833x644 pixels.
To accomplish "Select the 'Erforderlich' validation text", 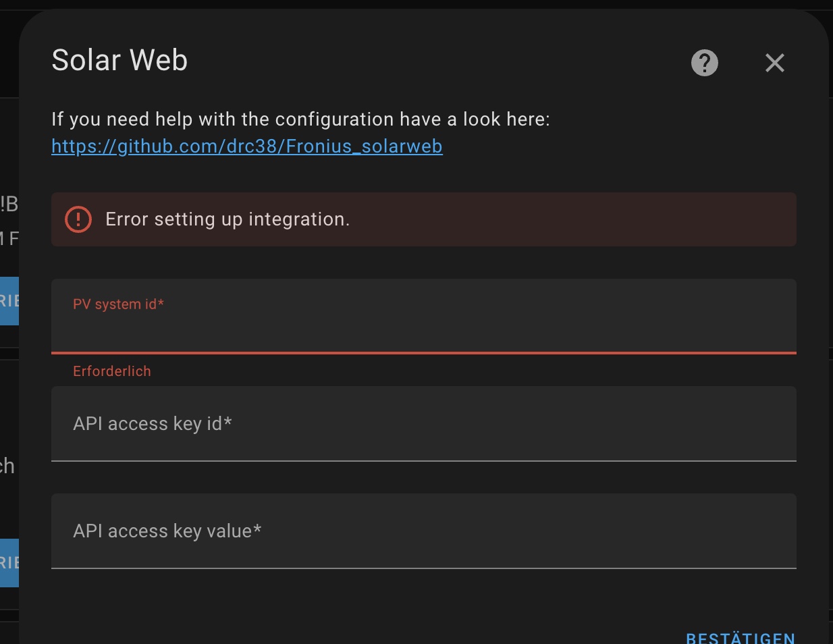I will 112,371.
